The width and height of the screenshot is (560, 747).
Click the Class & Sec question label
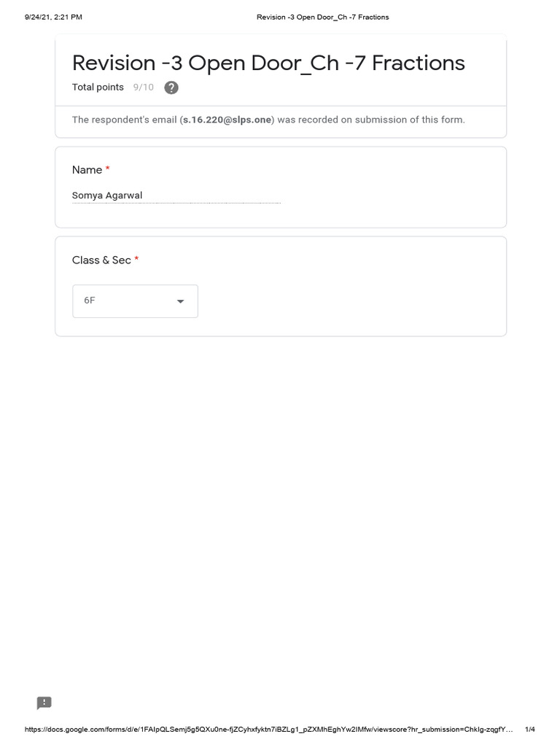(101, 260)
